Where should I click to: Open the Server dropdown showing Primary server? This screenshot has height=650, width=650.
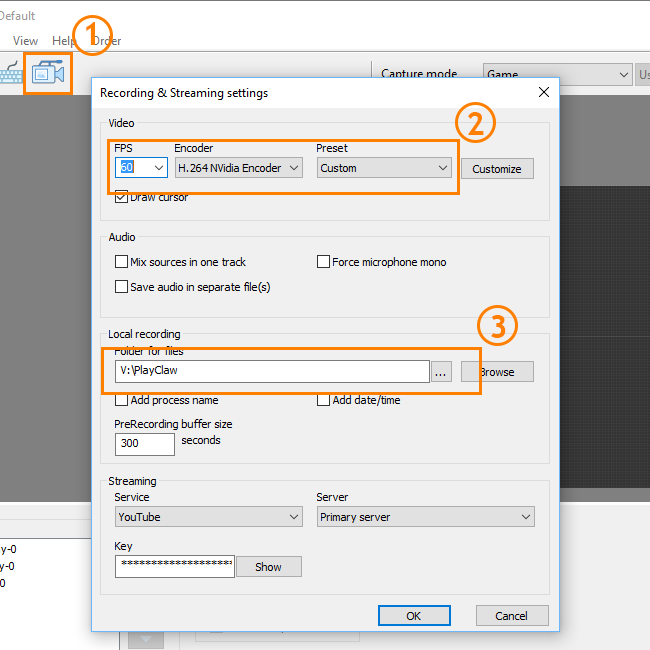(426, 517)
